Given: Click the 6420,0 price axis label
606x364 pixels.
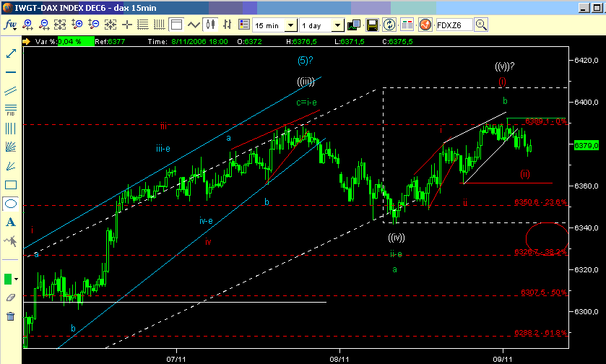Looking at the screenshot, I should click(x=586, y=60).
